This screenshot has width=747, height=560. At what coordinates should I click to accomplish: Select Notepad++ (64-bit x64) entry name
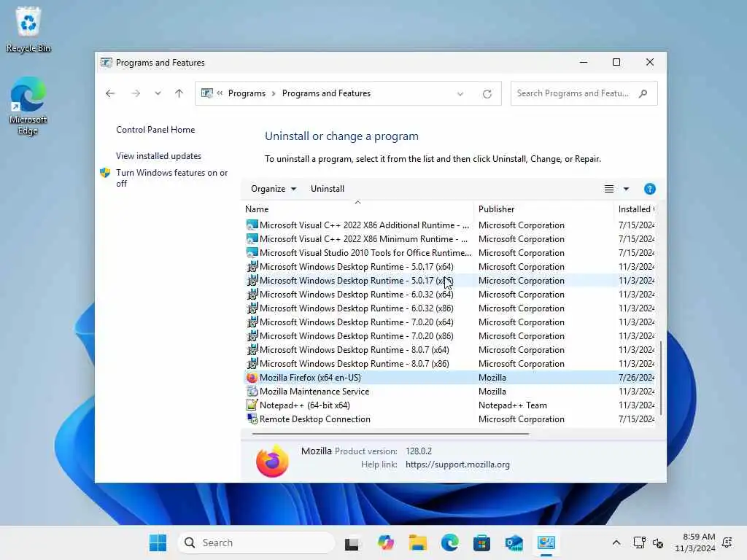pos(305,405)
